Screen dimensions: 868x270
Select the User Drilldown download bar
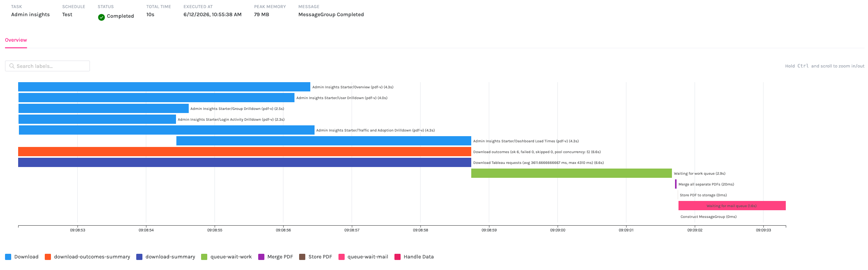156,98
